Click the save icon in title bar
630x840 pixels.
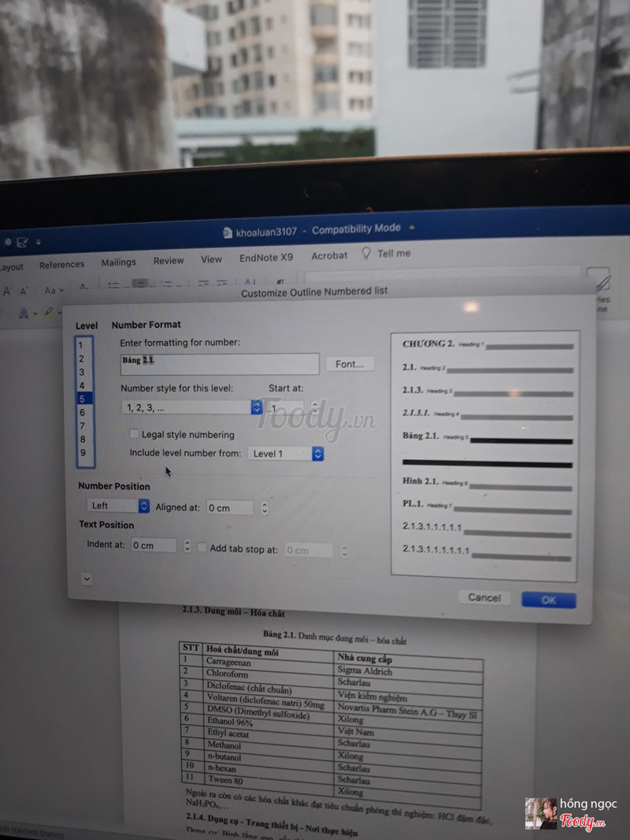click(23, 243)
